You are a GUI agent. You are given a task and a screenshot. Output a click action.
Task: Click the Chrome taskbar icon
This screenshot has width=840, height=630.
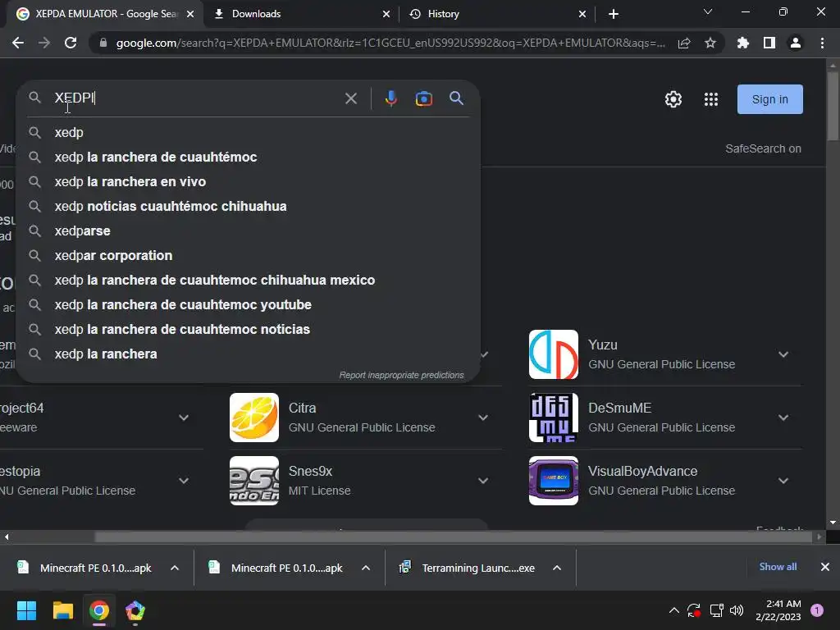(x=99, y=610)
